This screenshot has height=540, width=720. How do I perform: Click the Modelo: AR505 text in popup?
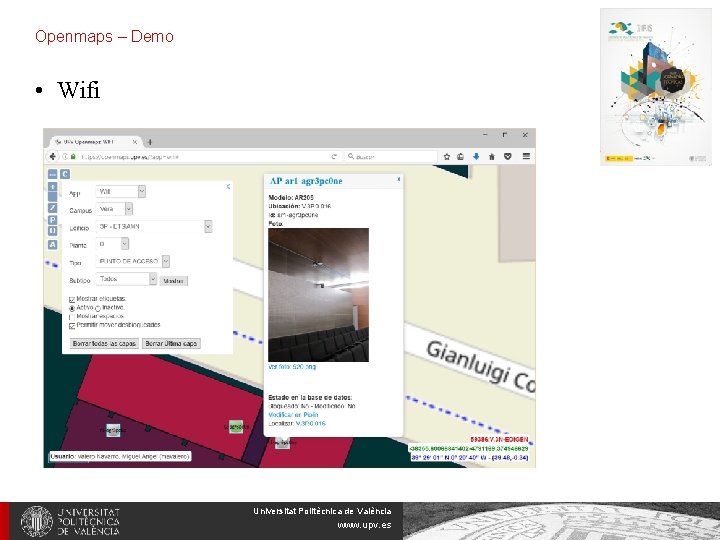click(291, 197)
